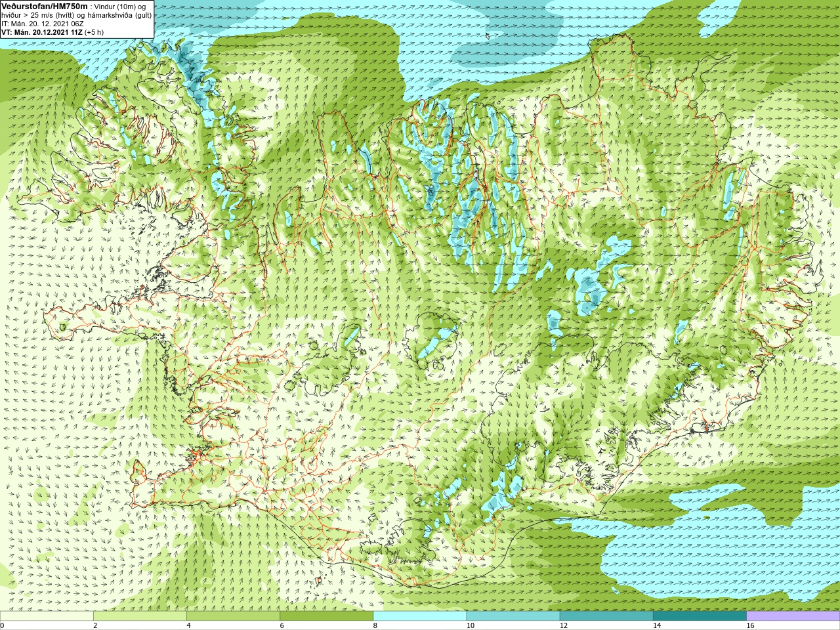Screen dimensions: 840x630
Task: Click the turquoise 10–12 m/s legend swatch
Action: [x=513, y=616]
